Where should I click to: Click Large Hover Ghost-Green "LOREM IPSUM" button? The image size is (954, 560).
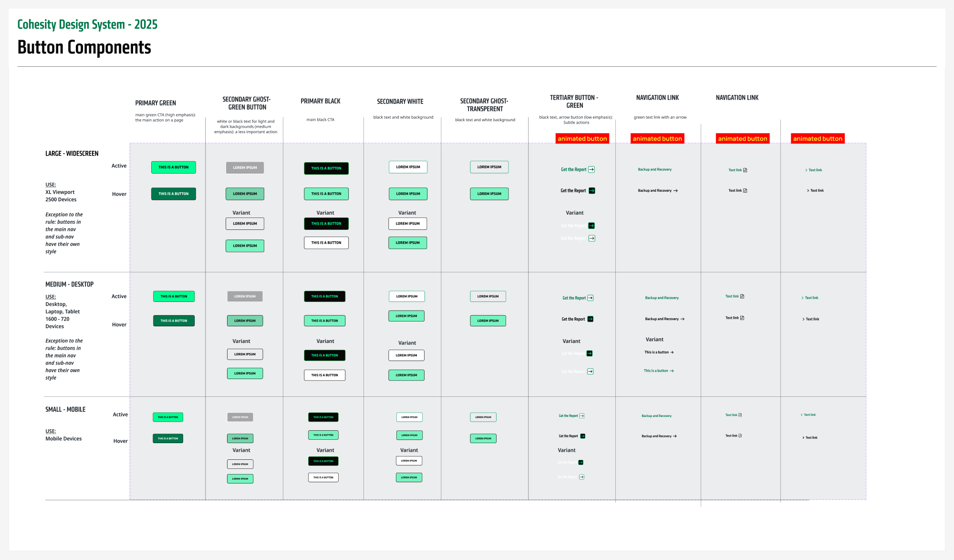click(245, 194)
